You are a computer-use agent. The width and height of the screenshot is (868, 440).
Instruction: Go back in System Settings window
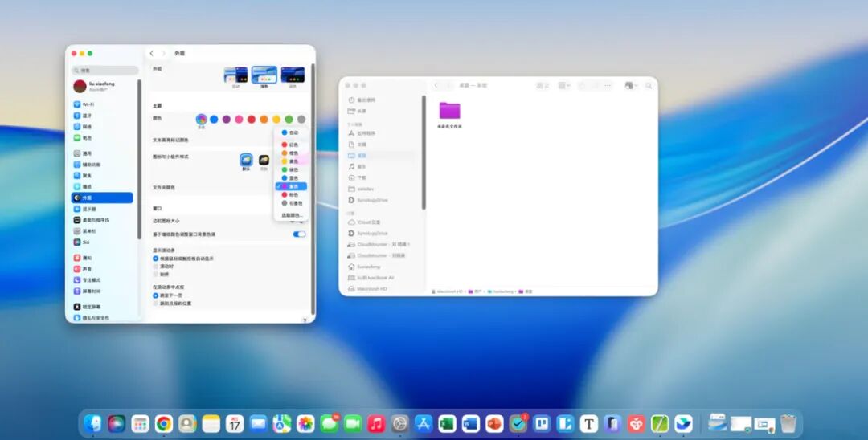tap(152, 54)
